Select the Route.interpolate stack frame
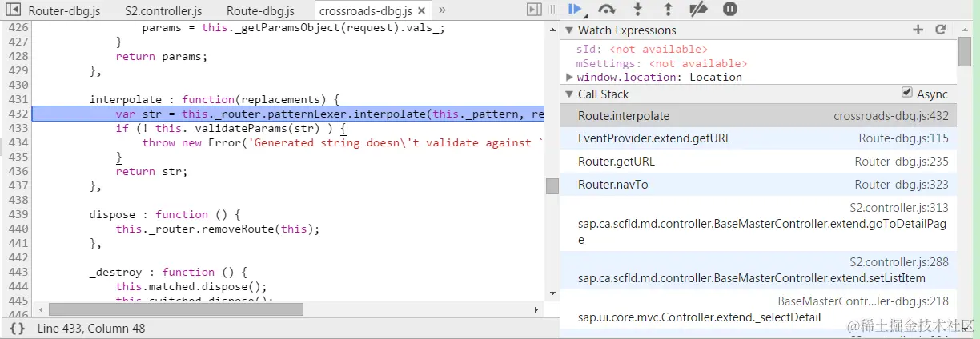 [758, 116]
